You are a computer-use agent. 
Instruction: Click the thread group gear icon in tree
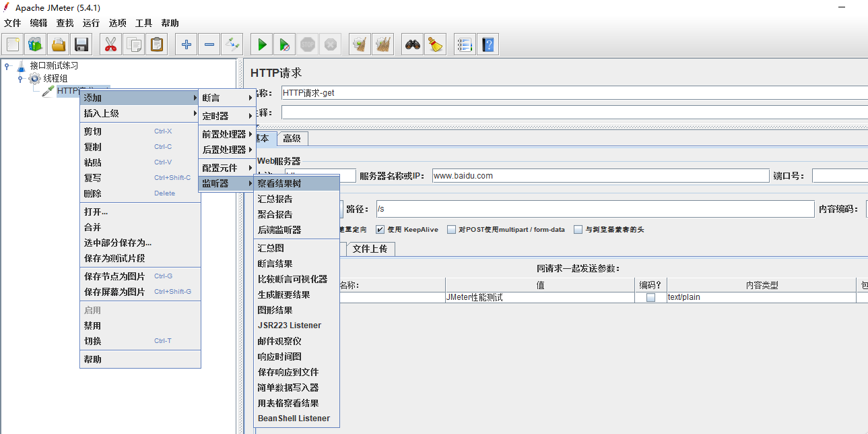[x=34, y=78]
